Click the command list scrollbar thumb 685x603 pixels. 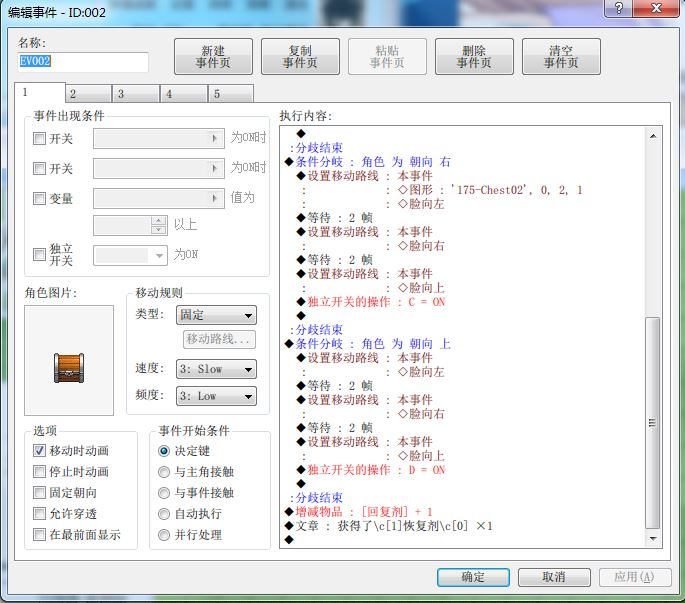click(x=653, y=423)
